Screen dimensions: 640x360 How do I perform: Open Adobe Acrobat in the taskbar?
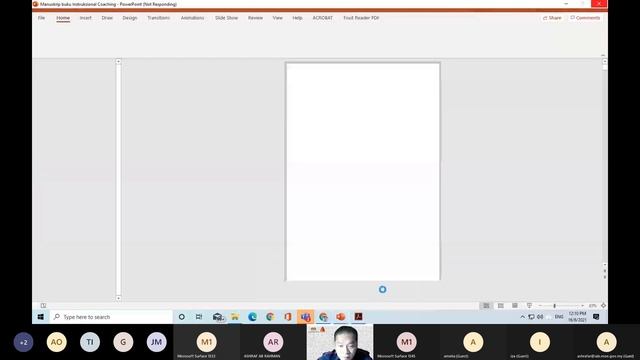[x=358, y=317]
